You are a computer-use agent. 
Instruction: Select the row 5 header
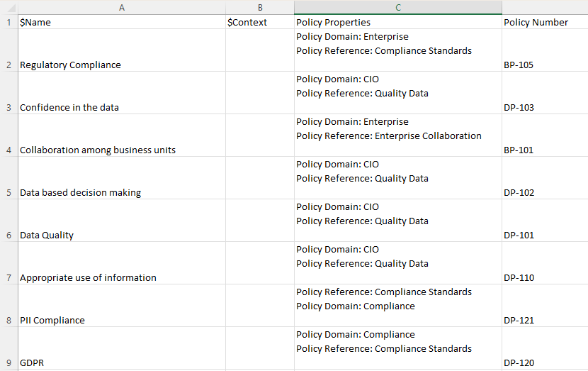[9, 192]
